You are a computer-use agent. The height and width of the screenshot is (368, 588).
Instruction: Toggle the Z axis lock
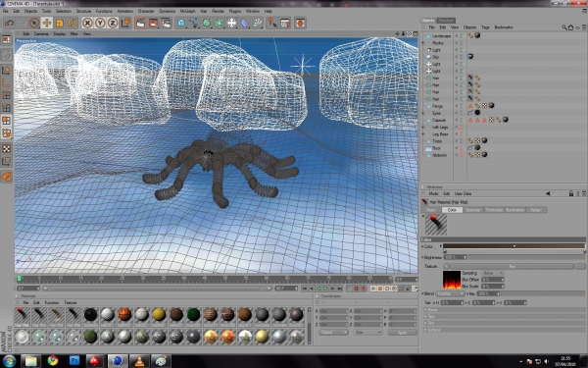(x=113, y=23)
